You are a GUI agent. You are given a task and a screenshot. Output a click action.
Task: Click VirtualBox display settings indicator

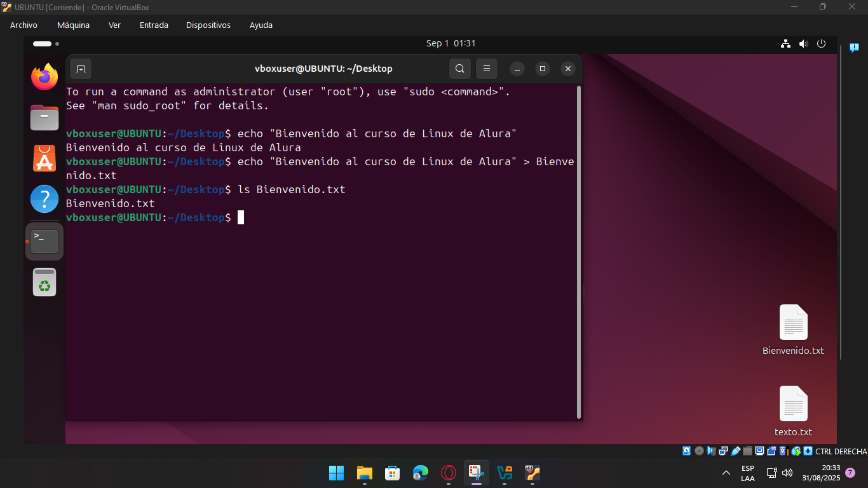[760, 451]
